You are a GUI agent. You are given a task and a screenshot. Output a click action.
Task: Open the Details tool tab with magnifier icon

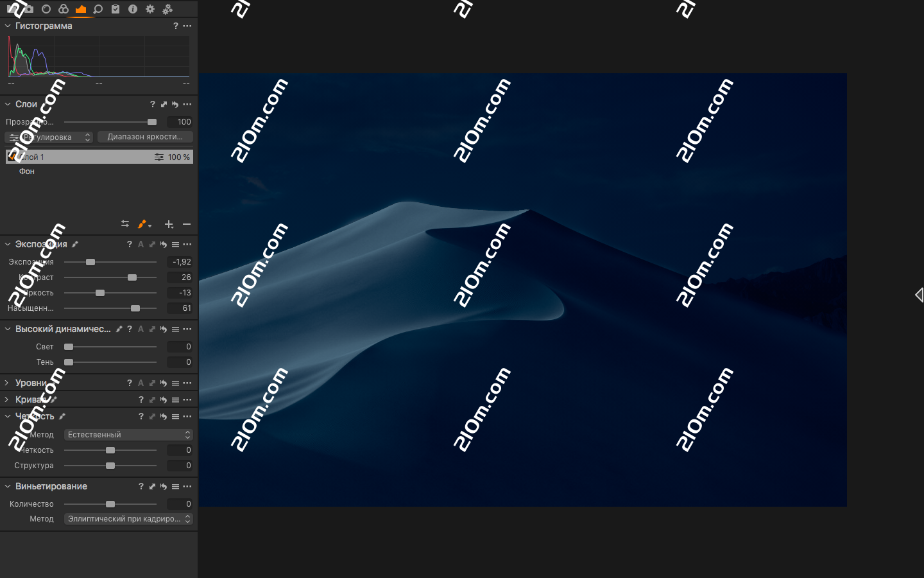click(x=98, y=9)
